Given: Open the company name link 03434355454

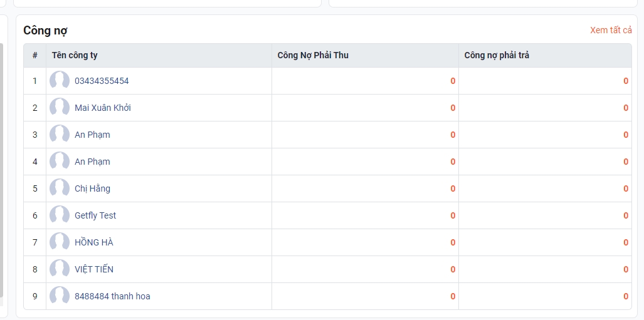Looking at the screenshot, I should 102,81.
